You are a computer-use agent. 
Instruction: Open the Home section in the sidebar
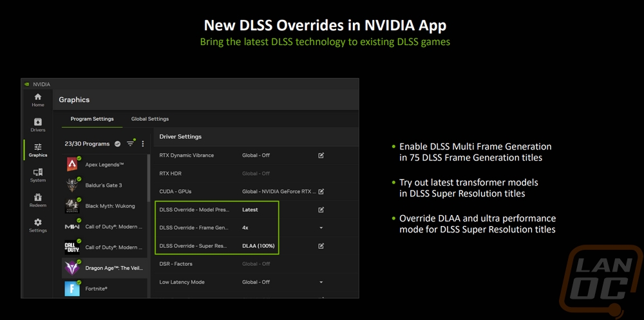pos(38,100)
